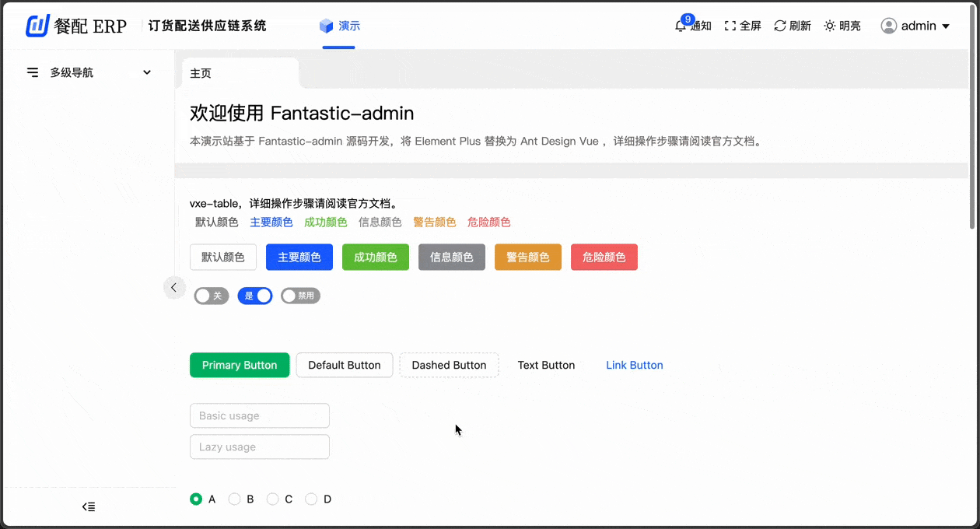Click the admin user avatar icon

[x=888, y=26]
